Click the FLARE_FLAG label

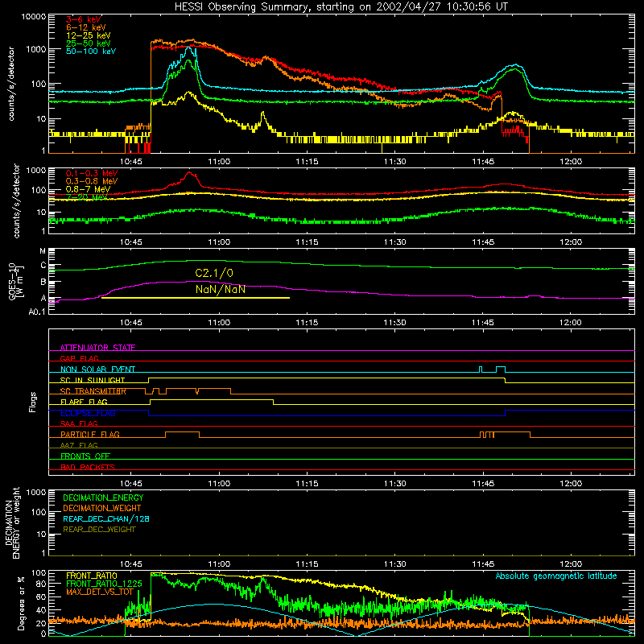point(84,402)
